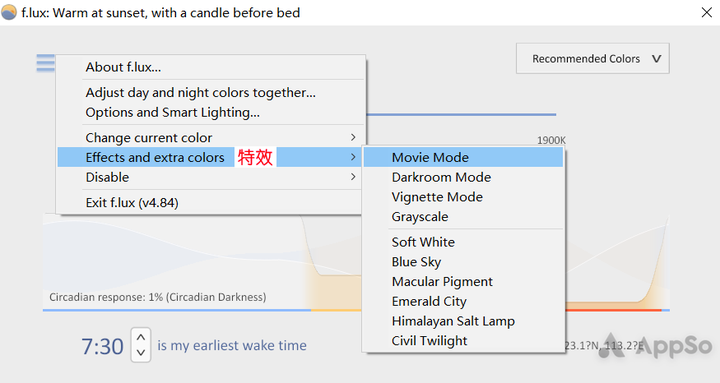The width and height of the screenshot is (720, 383).
Task: Increase wake time with up arrow
Action: [141, 337]
